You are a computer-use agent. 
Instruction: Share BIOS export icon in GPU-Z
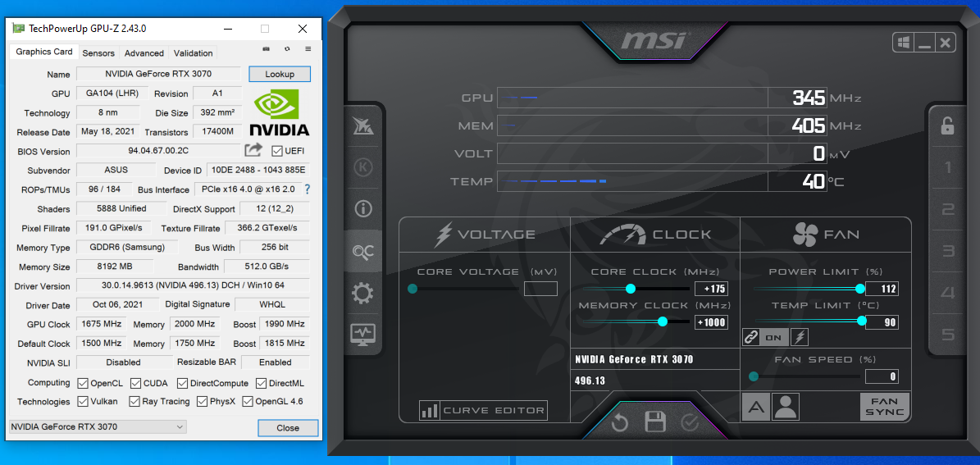tap(253, 150)
